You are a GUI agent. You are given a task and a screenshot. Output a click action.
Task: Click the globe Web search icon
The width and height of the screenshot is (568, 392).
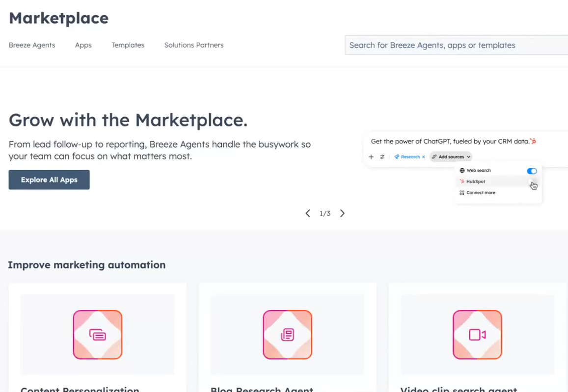tap(462, 170)
